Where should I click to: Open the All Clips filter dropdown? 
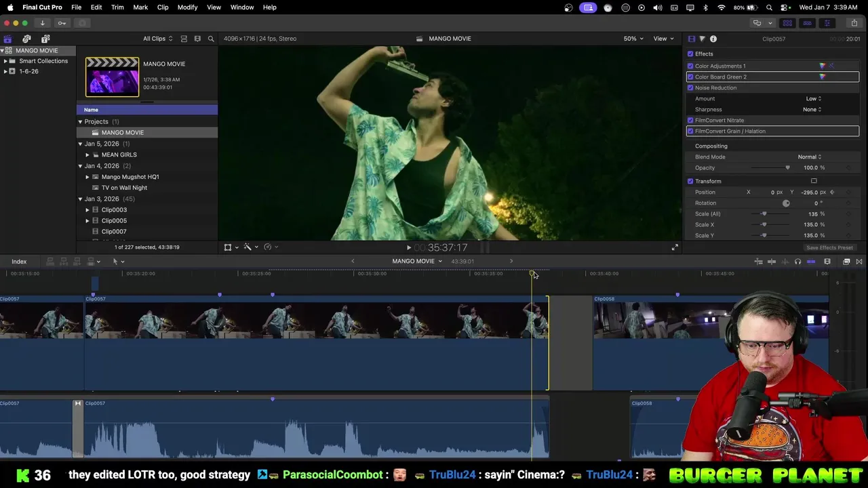click(x=157, y=39)
